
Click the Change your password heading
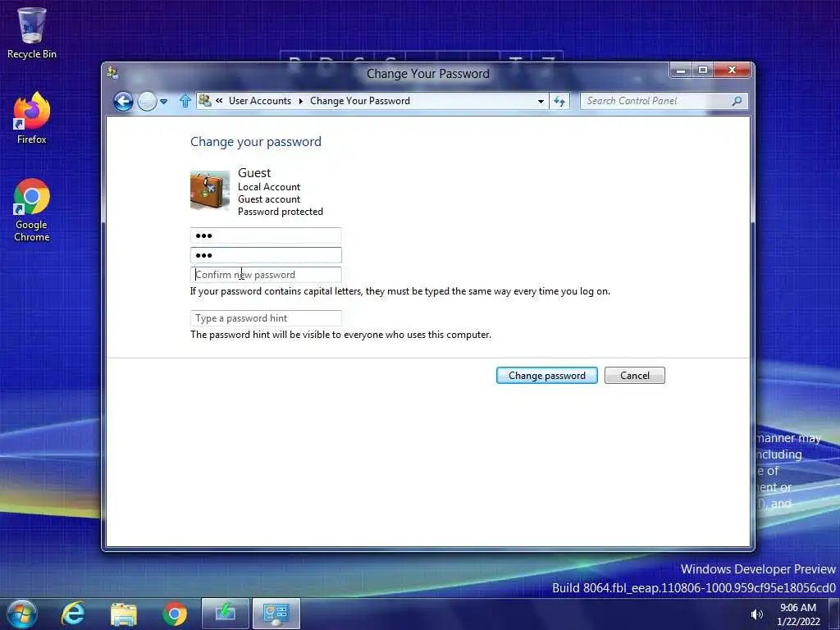tap(256, 142)
